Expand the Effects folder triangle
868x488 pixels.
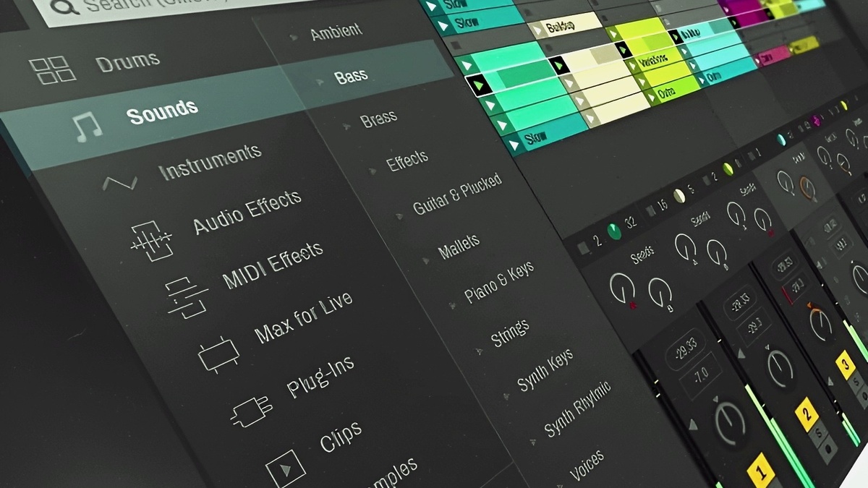coord(372,171)
